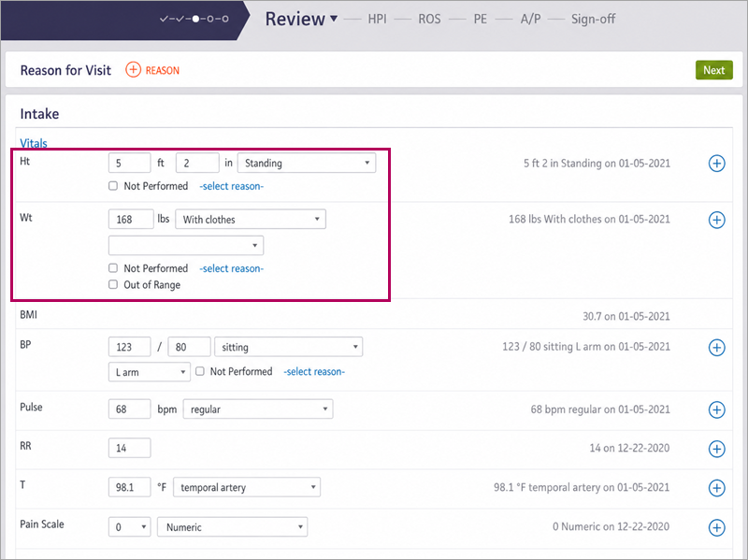Check Not Performed for Height
Screen dimensions: 748x560
(113, 186)
